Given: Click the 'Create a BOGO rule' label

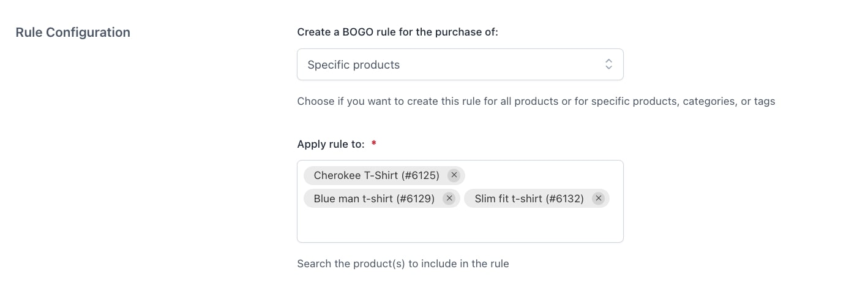Looking at the screenshot, I should (x=397, y=32).
